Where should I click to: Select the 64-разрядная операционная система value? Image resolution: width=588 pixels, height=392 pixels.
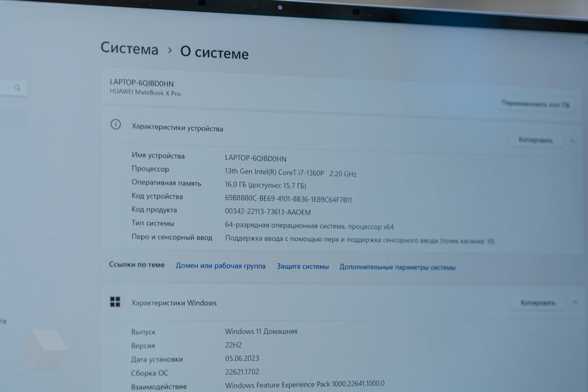tap(309, 226)
